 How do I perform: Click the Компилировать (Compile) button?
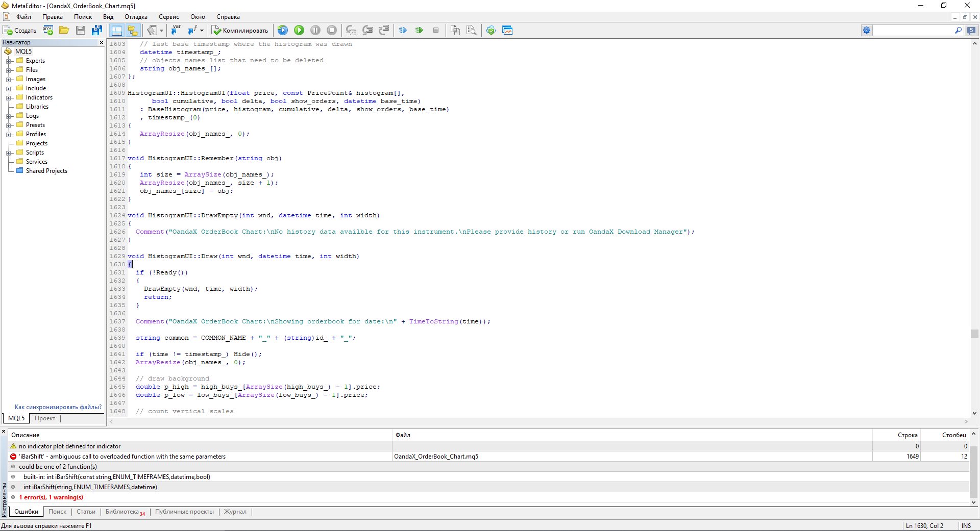click(x=240, y=31)
